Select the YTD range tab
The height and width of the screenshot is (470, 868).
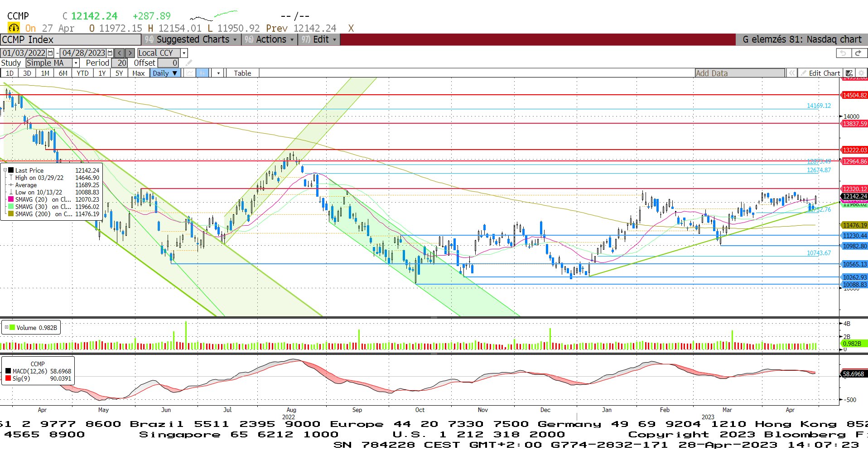pos(82,73)
